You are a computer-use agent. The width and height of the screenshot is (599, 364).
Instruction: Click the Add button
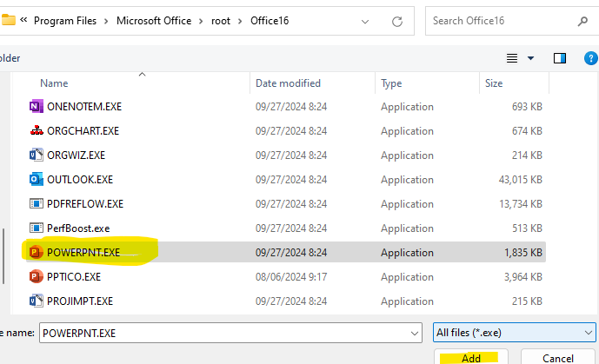(x=471, y=358)
